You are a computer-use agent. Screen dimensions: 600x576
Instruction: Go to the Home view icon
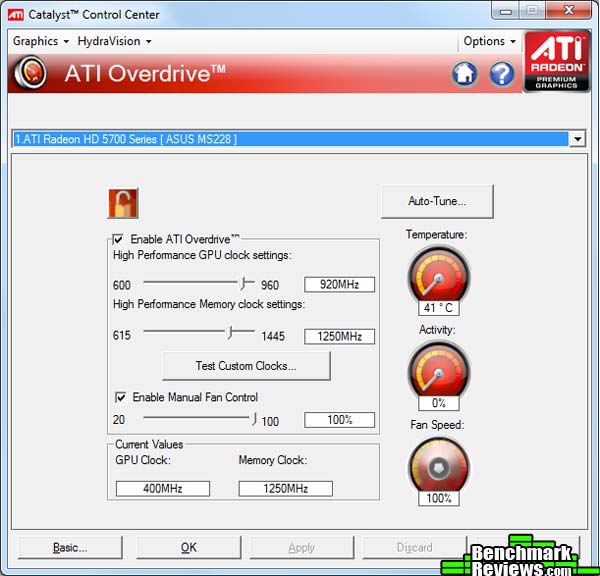point(465,73)
